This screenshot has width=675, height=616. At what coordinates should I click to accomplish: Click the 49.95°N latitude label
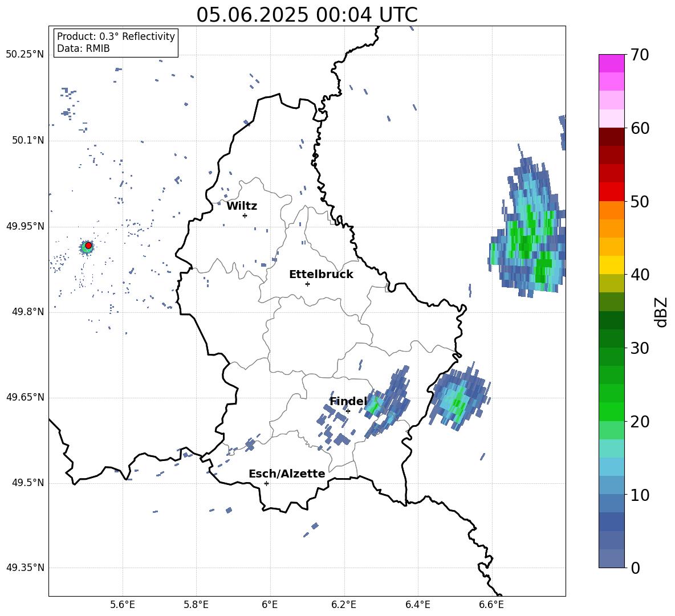pos(25,226)
